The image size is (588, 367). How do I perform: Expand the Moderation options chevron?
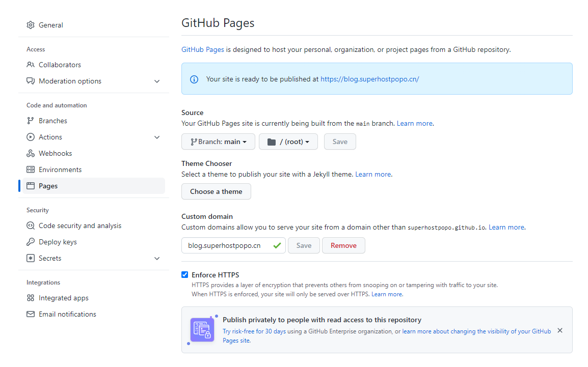(157, 81)
